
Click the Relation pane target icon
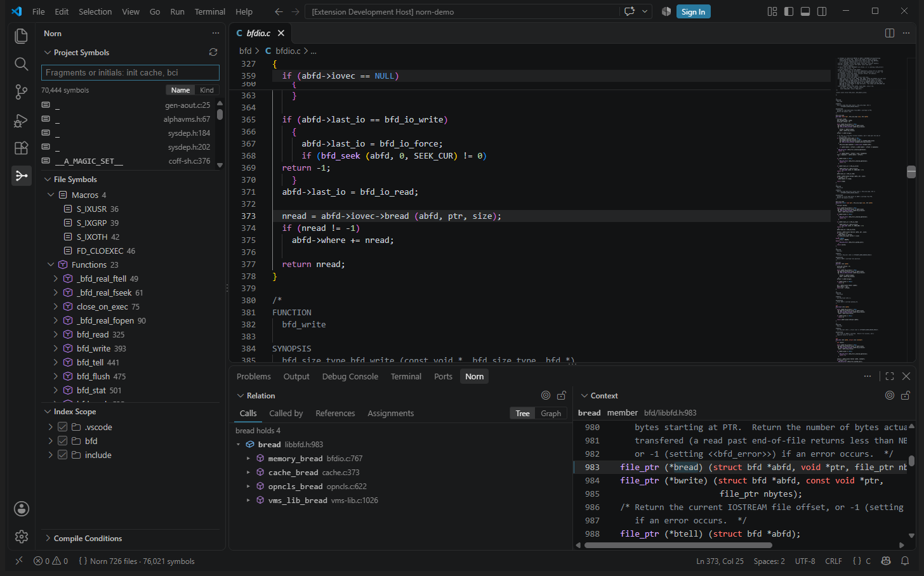tap(546, 395)
